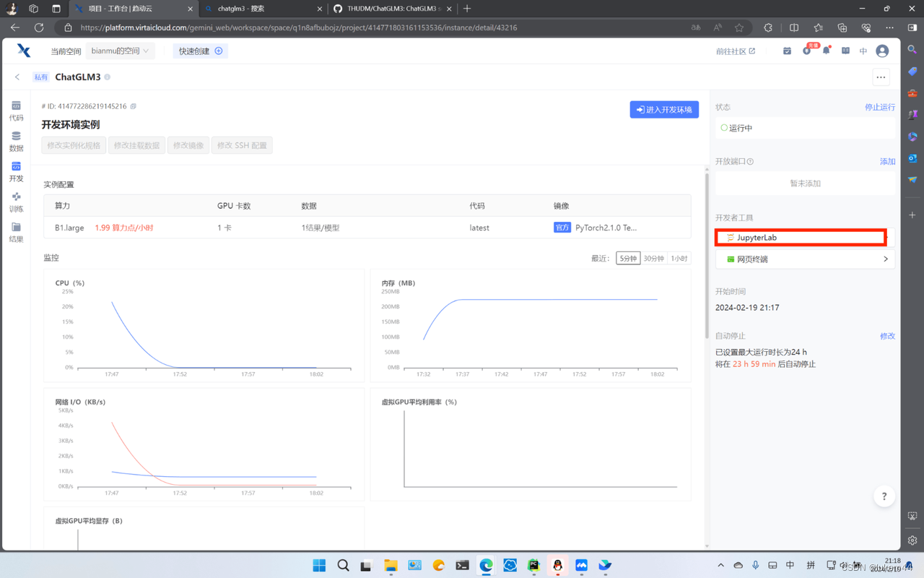Show hidden system tray icons chevron

tap(720, 565)
